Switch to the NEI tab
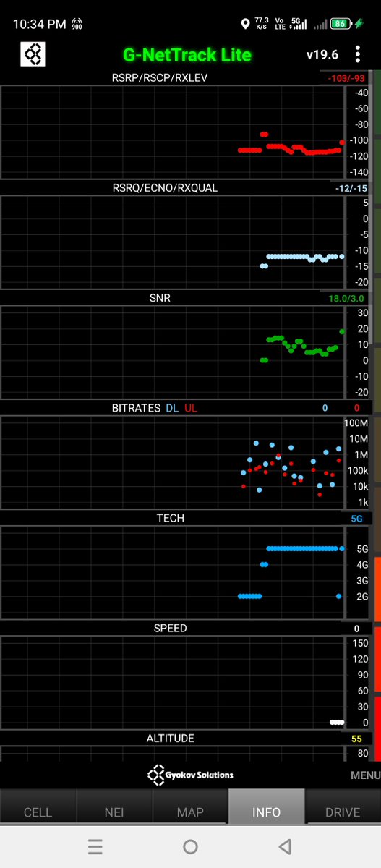Viewport: 381px width, 868px height. [114, 807]
